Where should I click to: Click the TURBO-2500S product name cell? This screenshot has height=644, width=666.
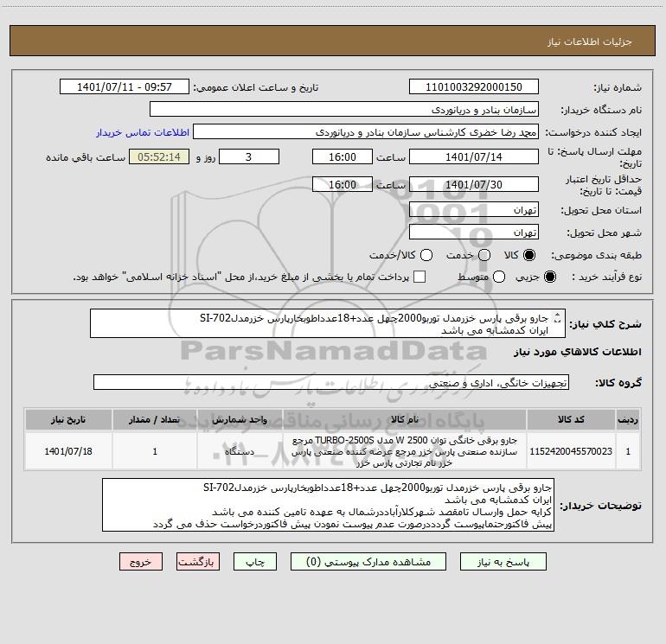(405, 451)
